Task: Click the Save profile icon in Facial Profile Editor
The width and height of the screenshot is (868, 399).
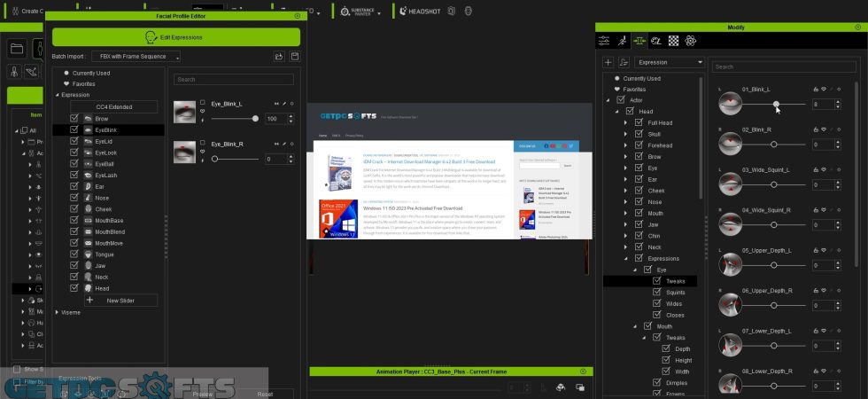Action: click(x=295, y=57)
